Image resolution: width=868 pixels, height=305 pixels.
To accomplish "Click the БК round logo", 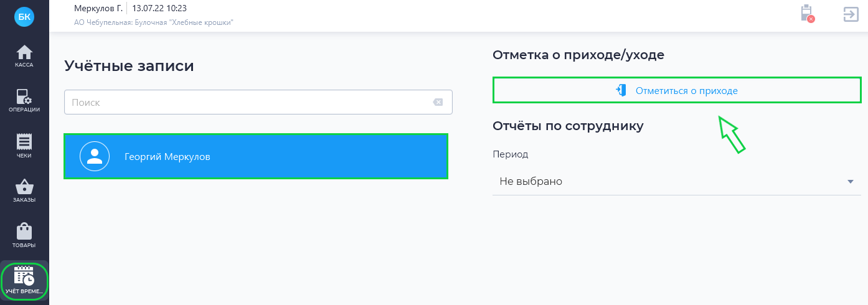I will (x=24, y=17).
